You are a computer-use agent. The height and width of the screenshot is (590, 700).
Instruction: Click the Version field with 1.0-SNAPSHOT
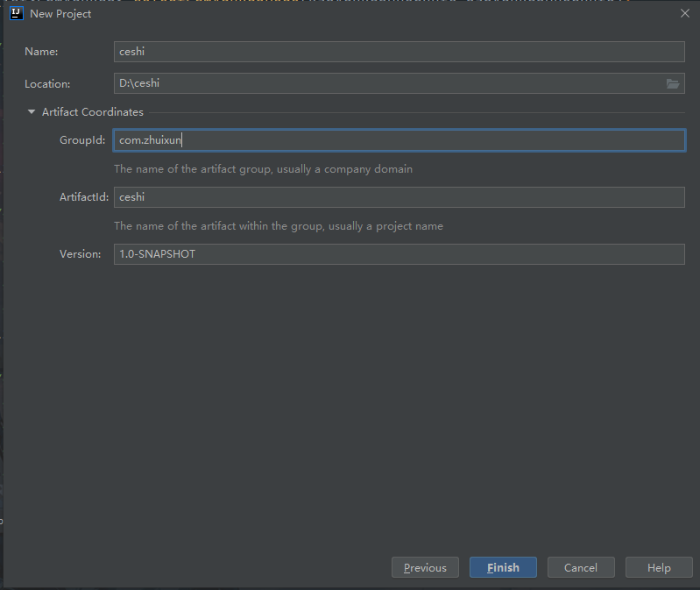tap(399, 254)
